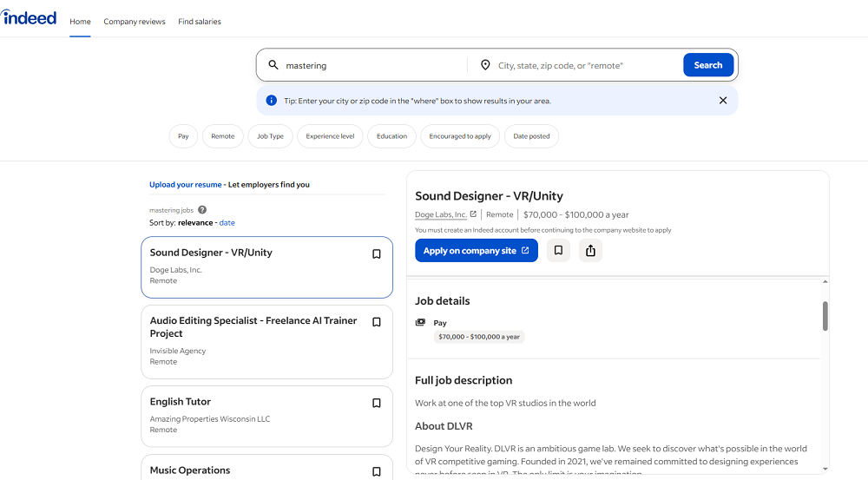Bookmark the Music Operations job
This screenshot has height=480, width=868.
[377, 471]
